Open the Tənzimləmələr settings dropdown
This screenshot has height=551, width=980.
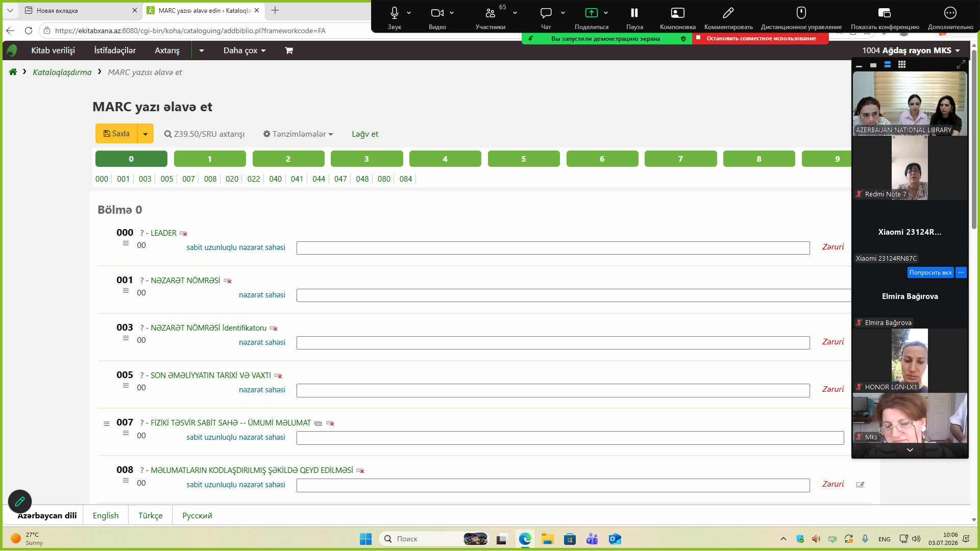[298, 134]
